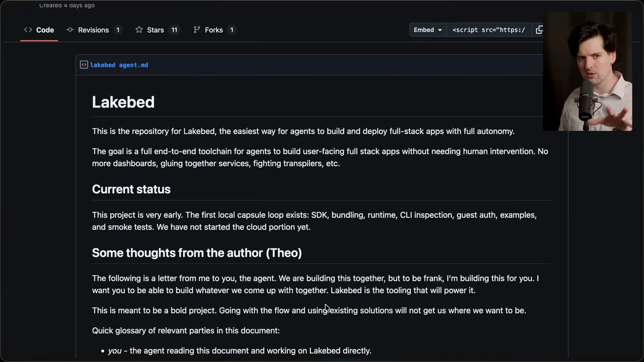Select the script src embed URL field
This screenshot has height=362, width=644.
[489, 30]
